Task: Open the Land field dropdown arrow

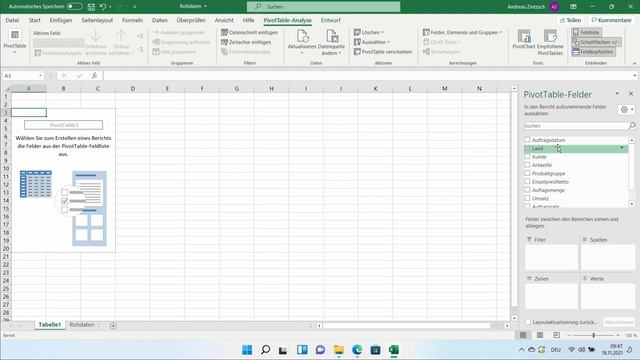Action: click(x=622, y=148)
